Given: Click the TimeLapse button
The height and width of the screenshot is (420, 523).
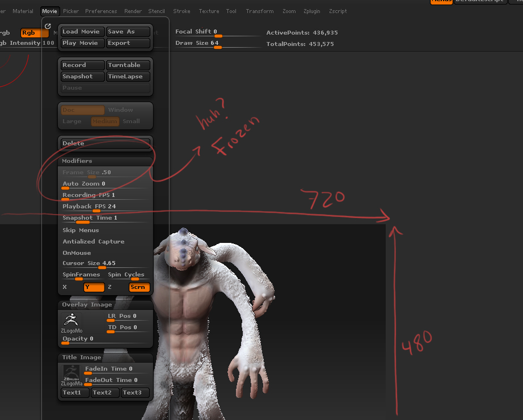Looking at the screenshot, I should pos(128,77).
